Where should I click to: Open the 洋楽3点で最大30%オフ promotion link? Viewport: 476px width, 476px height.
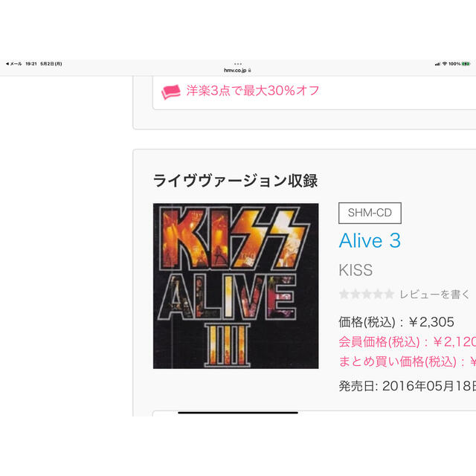(x=253, y=91)
